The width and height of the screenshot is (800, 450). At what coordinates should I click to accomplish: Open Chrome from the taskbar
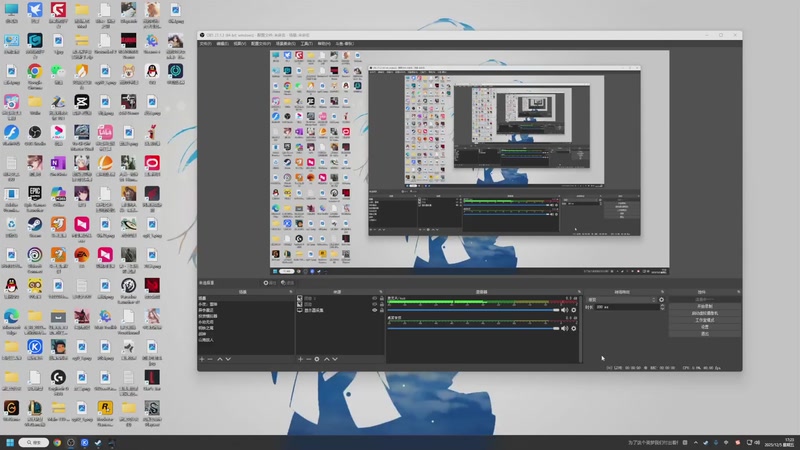(57, 443)
